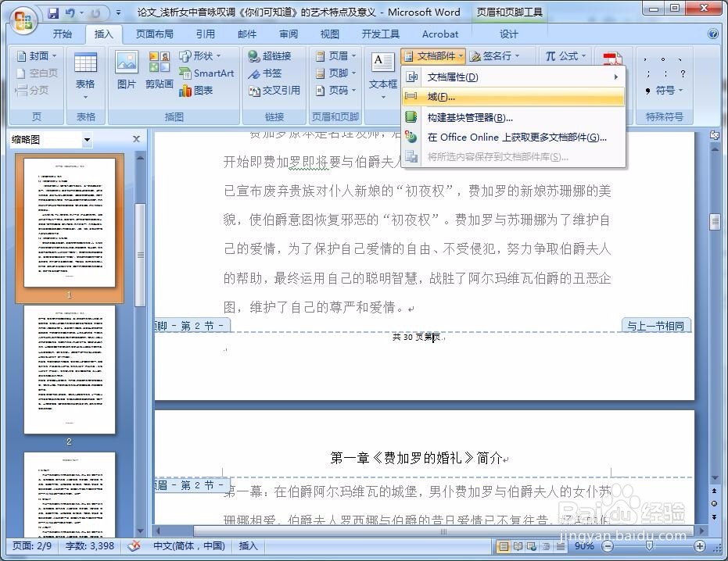The width and height of the screenshot is (728, 561).
Task: Zoom out with the minus button
Action: tap(608, 547)
